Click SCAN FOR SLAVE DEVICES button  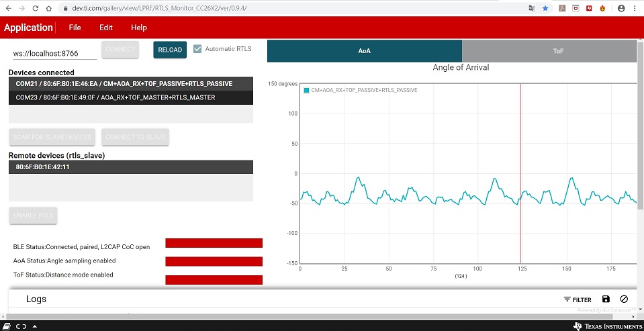click(52, 137)
